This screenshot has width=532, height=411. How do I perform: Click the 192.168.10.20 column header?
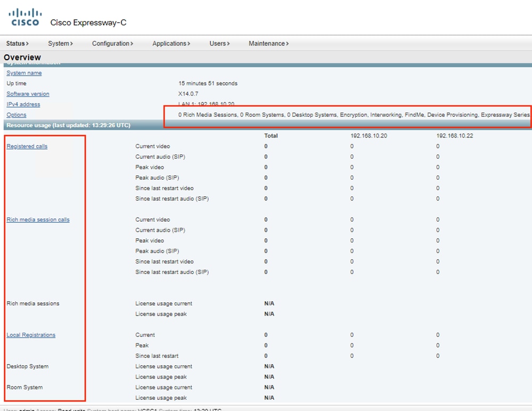tap(369, 136)
